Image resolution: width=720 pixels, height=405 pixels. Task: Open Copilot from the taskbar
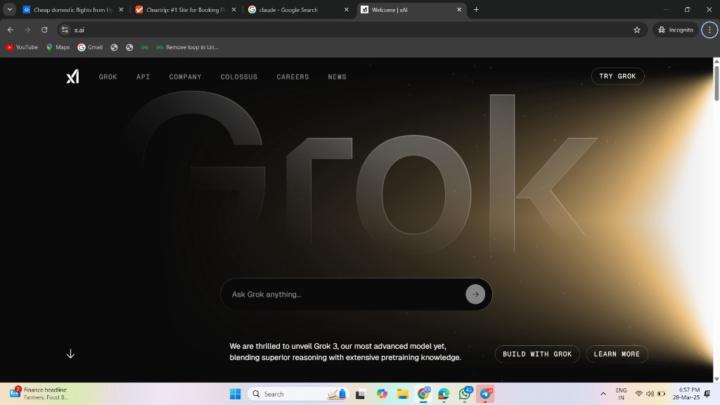382,394
